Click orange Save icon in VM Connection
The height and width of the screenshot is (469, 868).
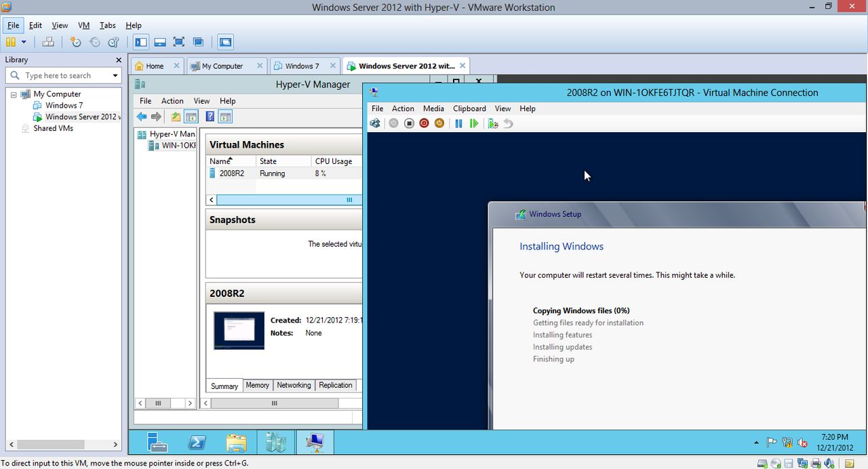(439, 123)
